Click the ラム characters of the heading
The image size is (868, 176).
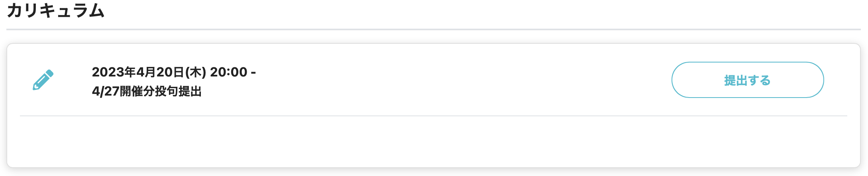coord(88,11)
